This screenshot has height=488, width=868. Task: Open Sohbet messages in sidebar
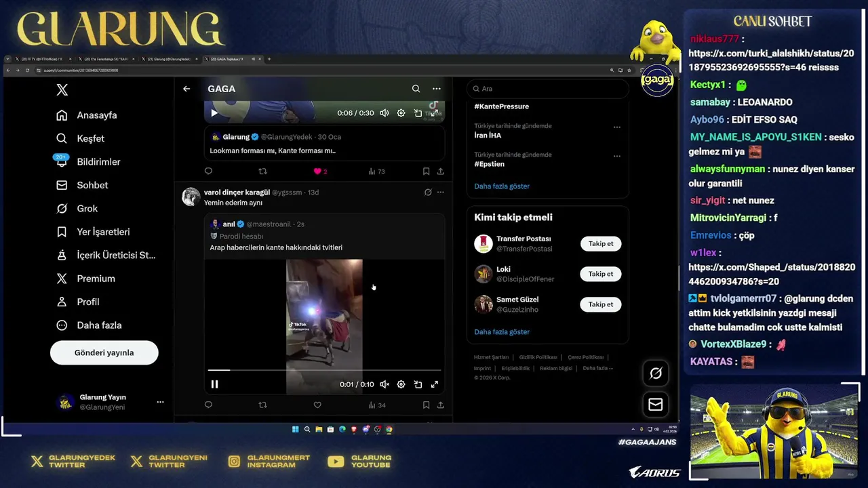click(82, 185)
